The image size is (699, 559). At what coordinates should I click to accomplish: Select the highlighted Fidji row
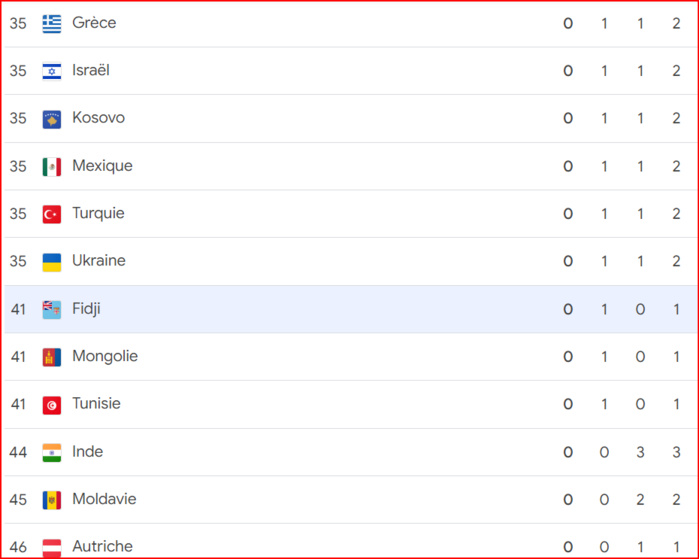(x=351, y=309)
